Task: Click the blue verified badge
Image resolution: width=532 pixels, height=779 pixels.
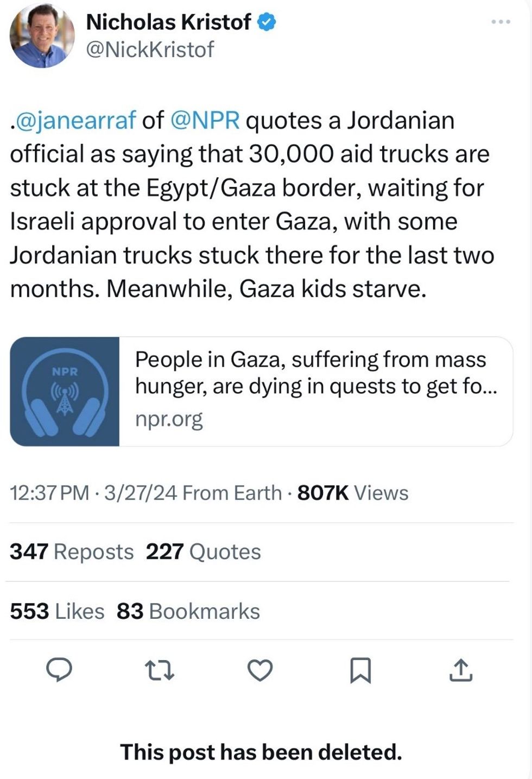Action: tap(267, 22)
